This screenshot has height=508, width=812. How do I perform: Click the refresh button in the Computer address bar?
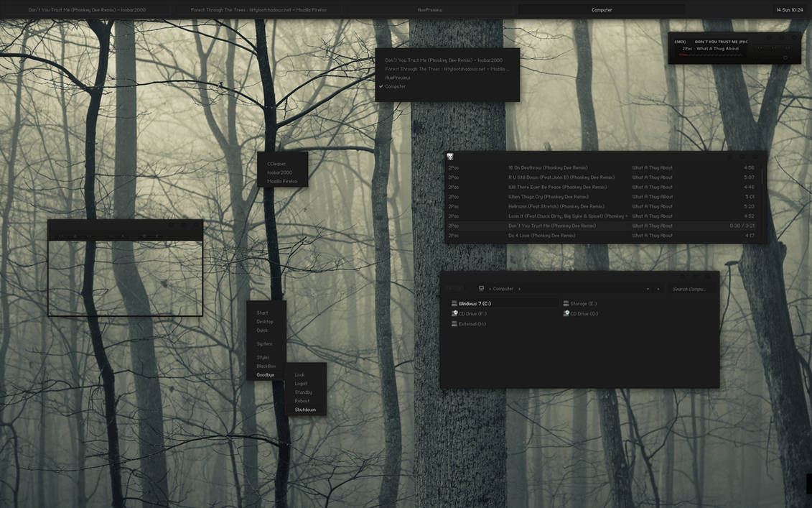pos(658,289)
